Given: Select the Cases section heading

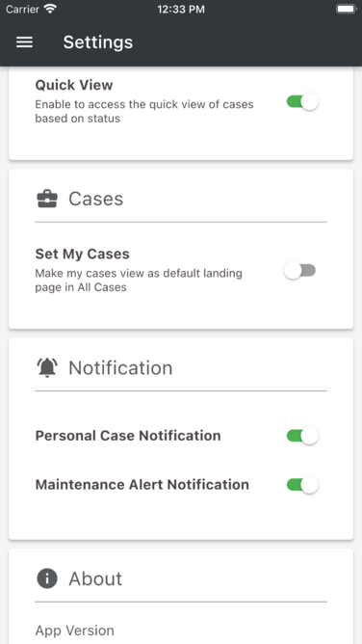Looking at the screenshot, I should [95, 199].
